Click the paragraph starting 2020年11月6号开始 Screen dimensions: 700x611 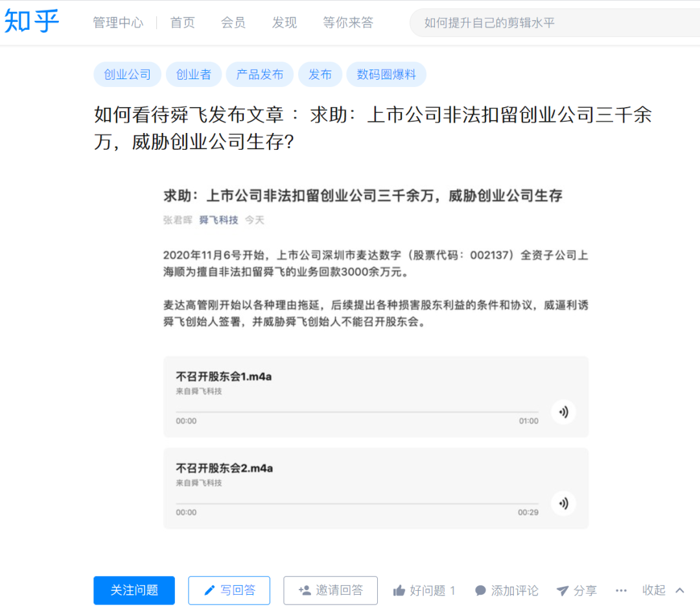375,263
